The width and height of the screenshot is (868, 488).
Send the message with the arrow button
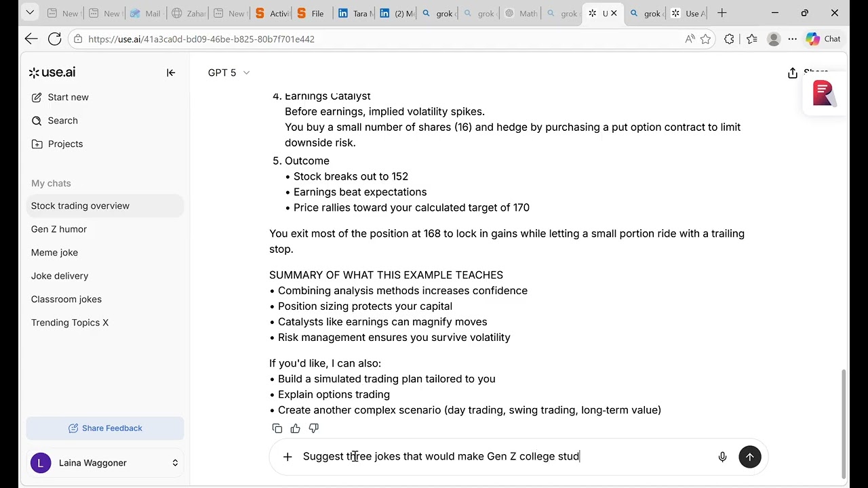coord(749,457)
